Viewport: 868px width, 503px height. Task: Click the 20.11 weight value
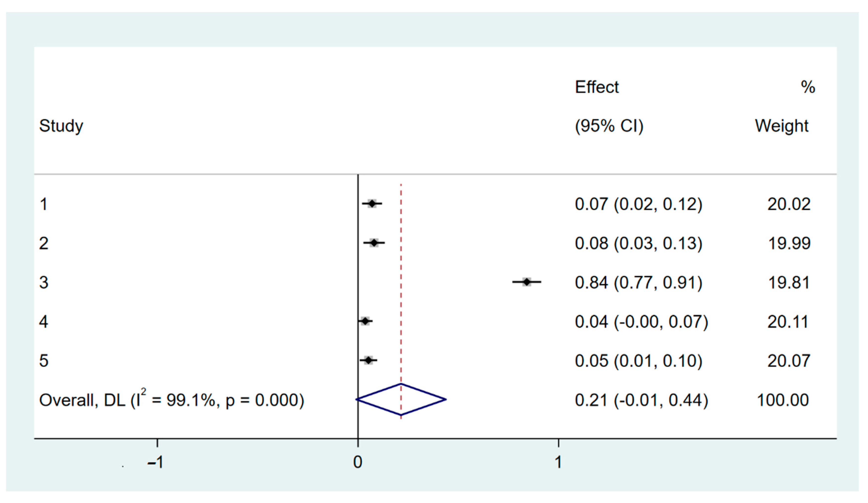pyautogui.click(x=788, y=322)
